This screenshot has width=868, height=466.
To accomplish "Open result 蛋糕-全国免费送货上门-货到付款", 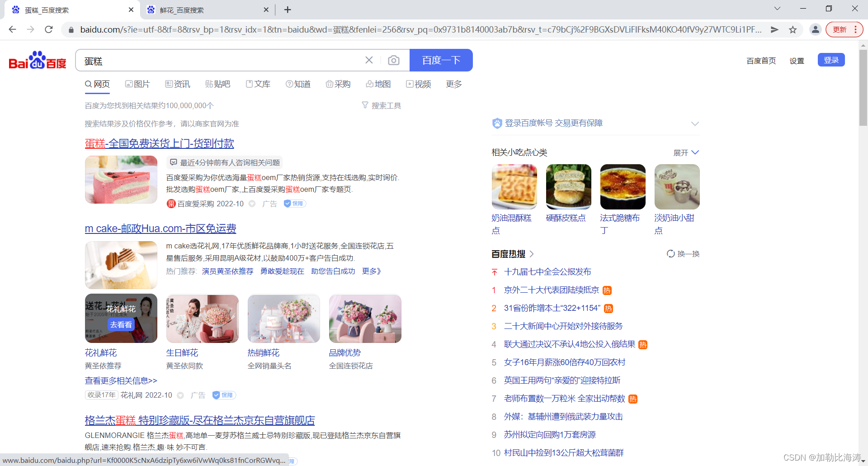I will [x=160, y=143].
